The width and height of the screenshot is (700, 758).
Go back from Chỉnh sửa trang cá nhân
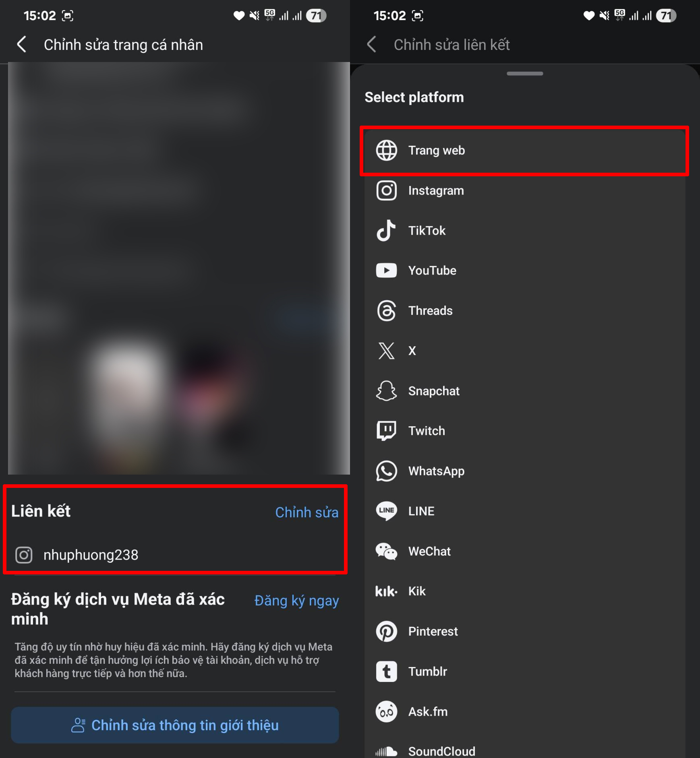point(22,44)
